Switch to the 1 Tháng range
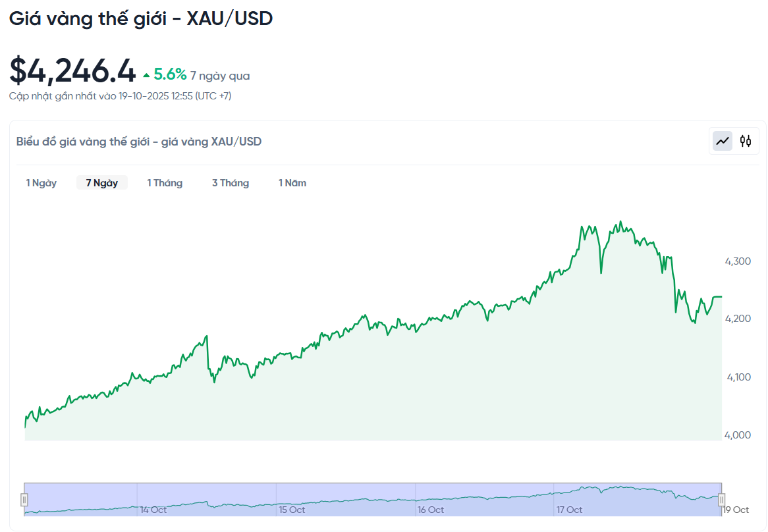Image resolution: width=768 pixels, height=532 pixels. click(x=165, y=183)
